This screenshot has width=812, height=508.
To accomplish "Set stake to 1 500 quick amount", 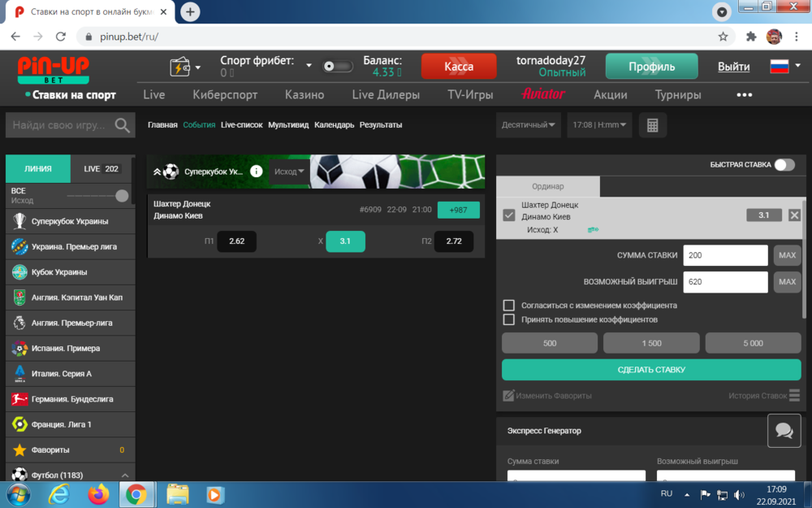I will click(x=651, y=343).
